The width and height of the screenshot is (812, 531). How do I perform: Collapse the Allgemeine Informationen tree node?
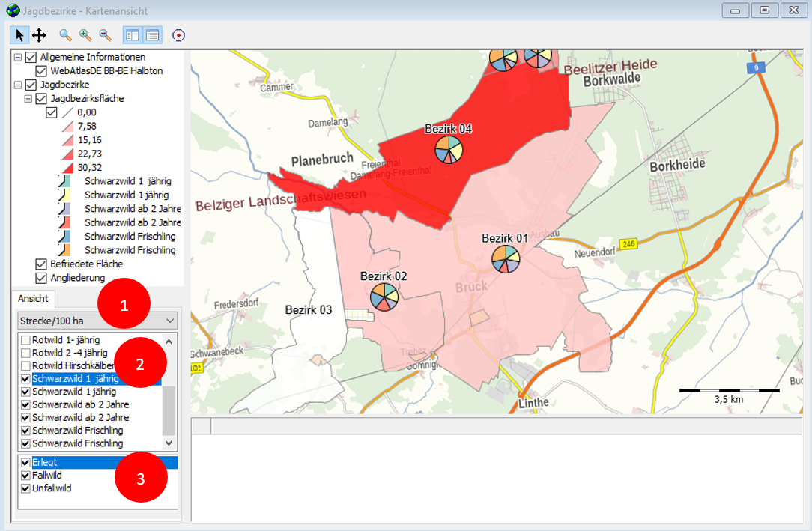tap(18, 58)
